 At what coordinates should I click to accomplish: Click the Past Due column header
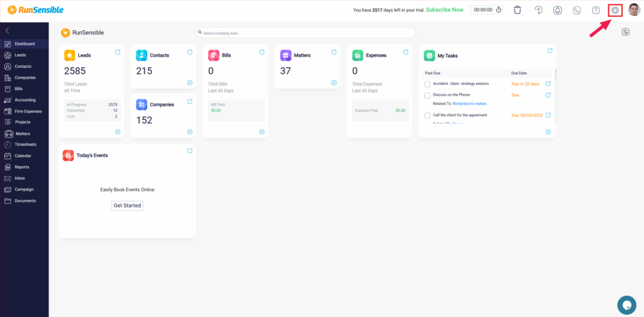tap(433, 73)
